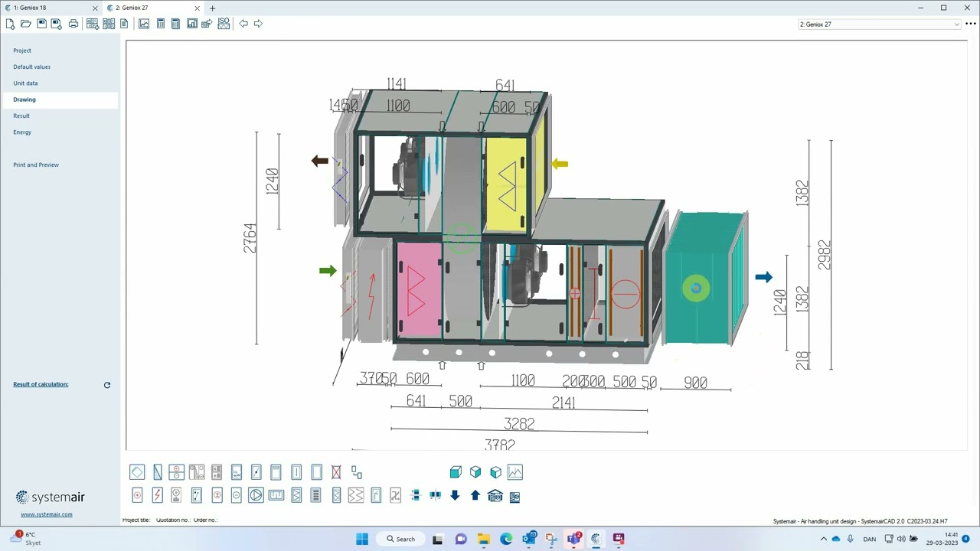Insert the electric heater (lightning) component
The width and height of the screenshot is (980, 551).
point(157,496)
